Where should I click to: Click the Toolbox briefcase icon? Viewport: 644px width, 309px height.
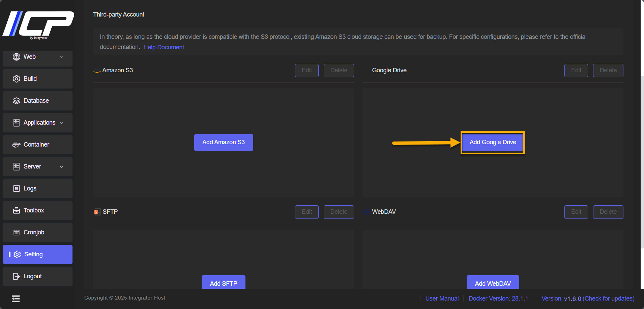pyautogui.click(x=17, y=210)
